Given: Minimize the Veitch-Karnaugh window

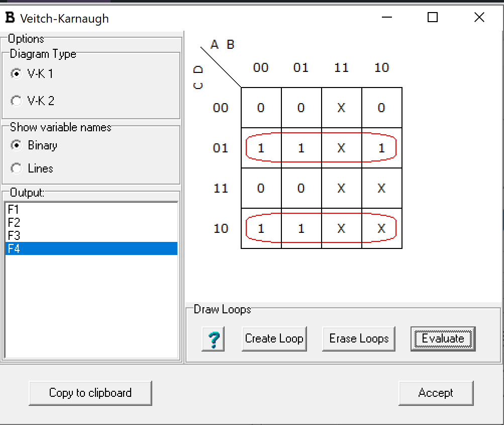Looking at the screenshot, I should (387, 17).
